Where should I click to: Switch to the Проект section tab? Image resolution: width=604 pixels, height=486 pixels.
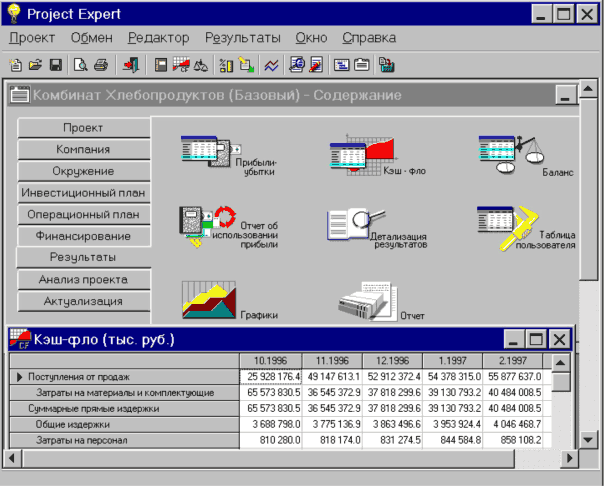pos(84,128)
